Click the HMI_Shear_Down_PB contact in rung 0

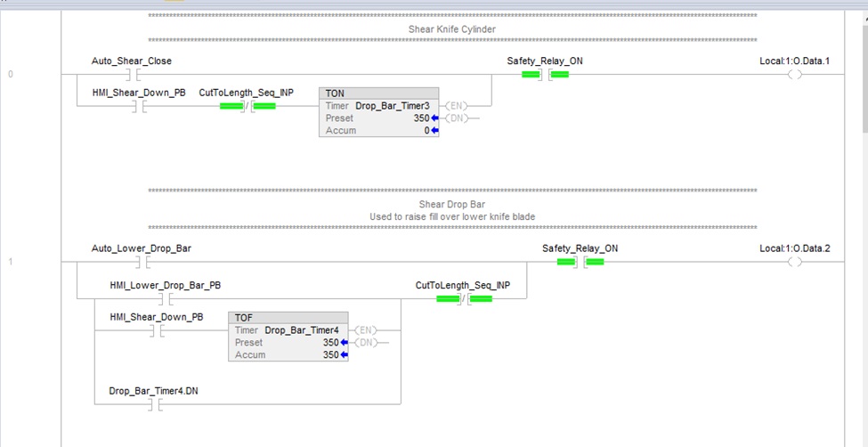pos(138,106)
